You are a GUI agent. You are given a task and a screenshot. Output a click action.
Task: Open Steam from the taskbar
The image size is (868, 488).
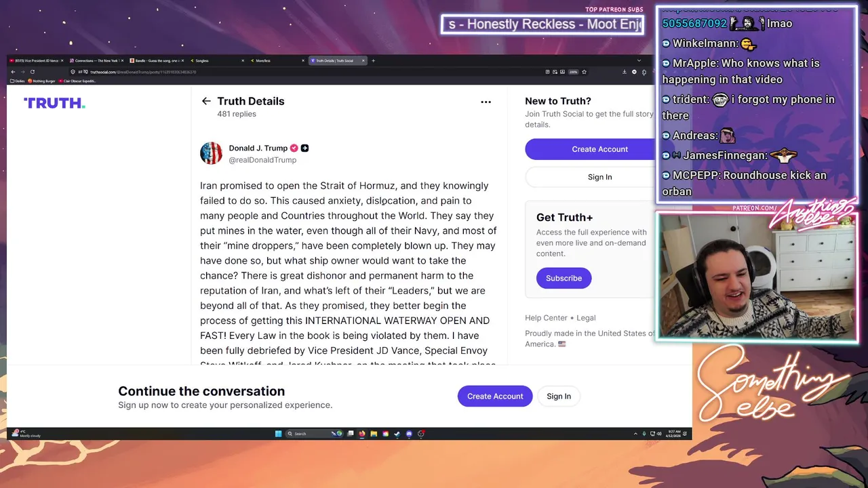[x=397, y=434]
